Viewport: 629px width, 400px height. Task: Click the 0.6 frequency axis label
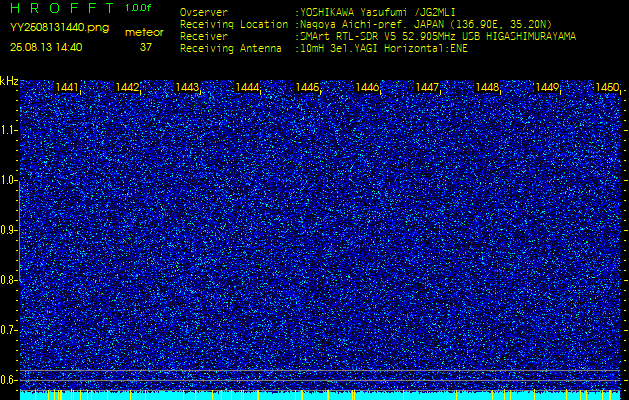(x=9, y=380)
